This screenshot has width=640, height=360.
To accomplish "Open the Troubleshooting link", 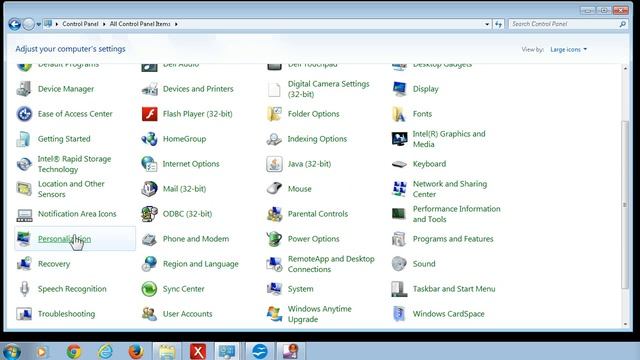I will [x=67, y=314].
